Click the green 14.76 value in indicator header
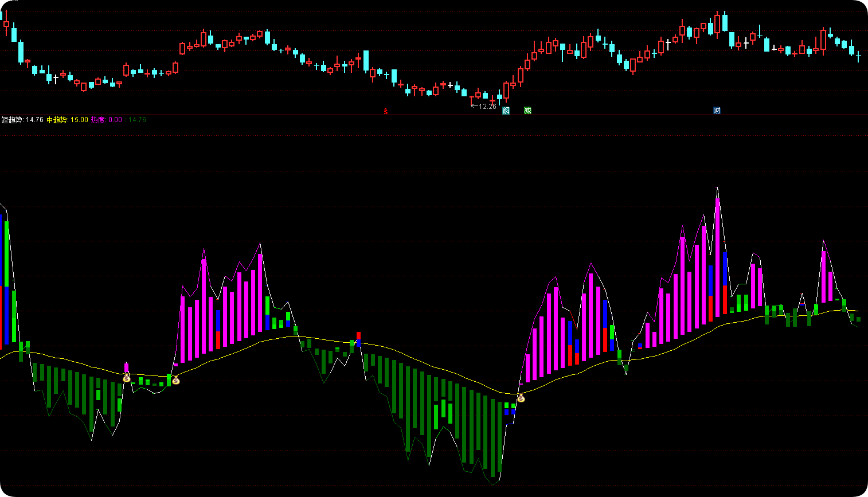This screenshot has width=868, height=497. pos(137,120)
